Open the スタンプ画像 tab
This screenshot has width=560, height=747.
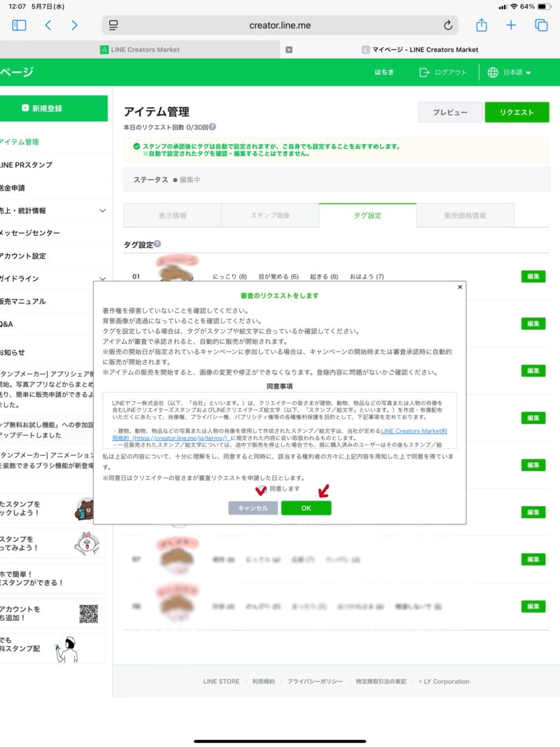tap(270, 216)
